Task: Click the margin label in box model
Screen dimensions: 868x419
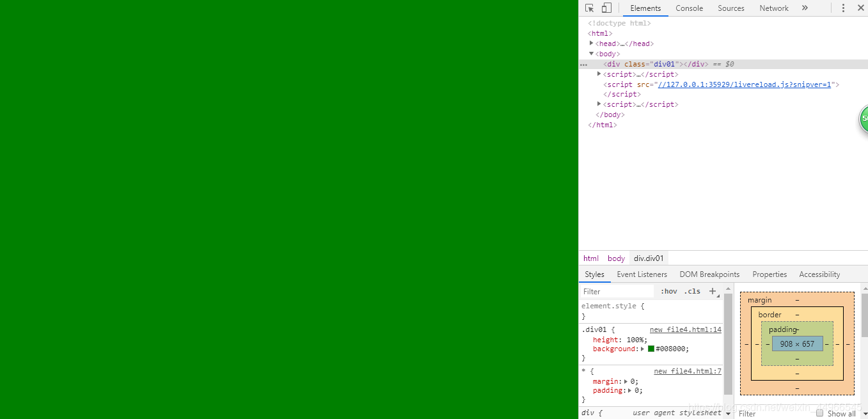Action: point(759,300)
